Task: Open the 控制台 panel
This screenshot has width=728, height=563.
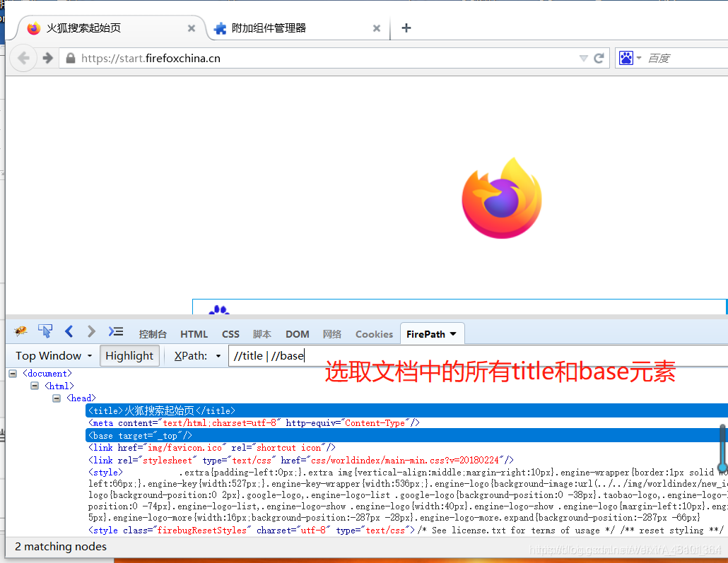Action: click(x=152, y=334)
